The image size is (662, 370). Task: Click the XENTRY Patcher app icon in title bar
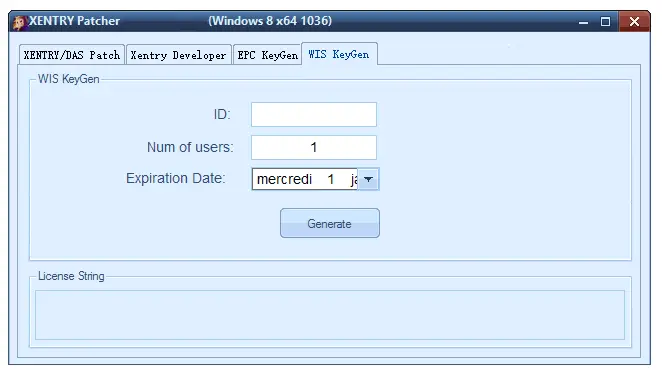(18, 22)
